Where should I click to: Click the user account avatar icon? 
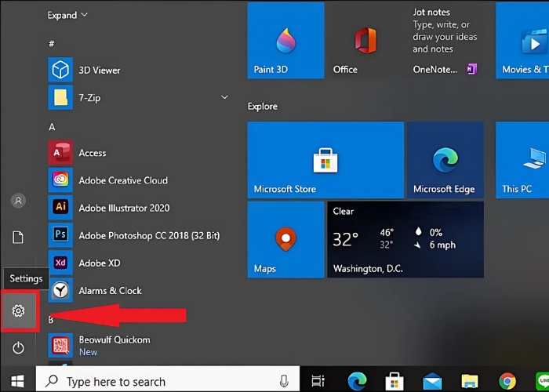click(x=18, y=201)
